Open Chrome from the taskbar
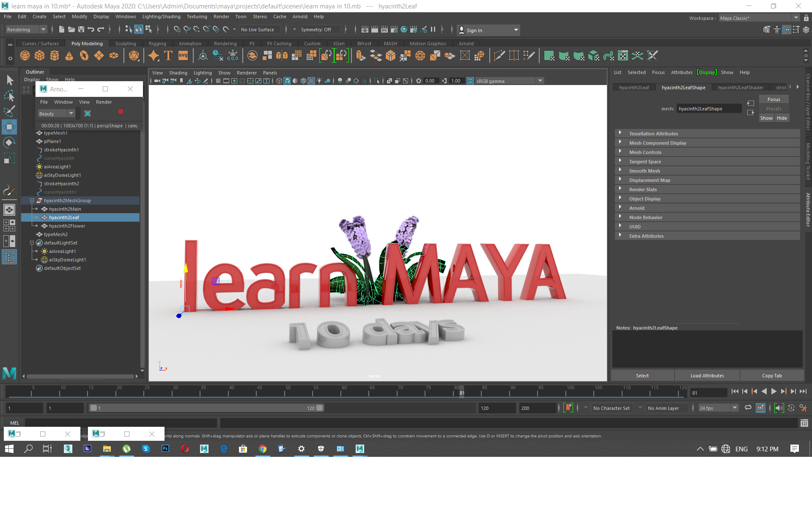This screenshot has width=812, height=511. pyautogui.click(x=263, y=449)
